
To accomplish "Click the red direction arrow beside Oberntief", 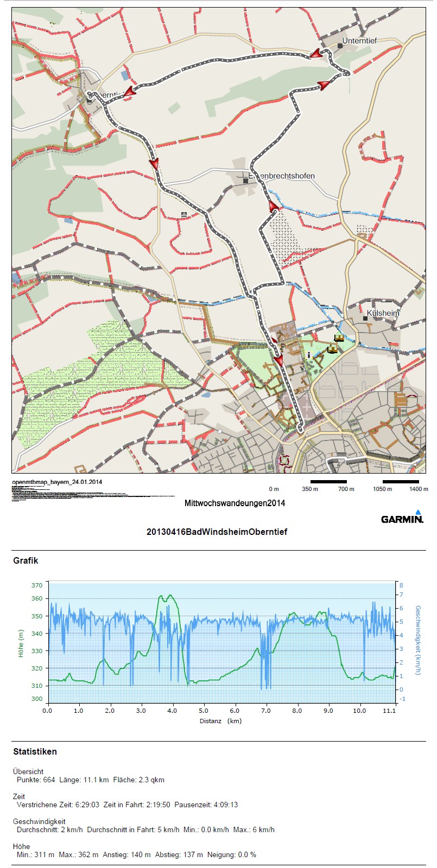I will 130,92.
